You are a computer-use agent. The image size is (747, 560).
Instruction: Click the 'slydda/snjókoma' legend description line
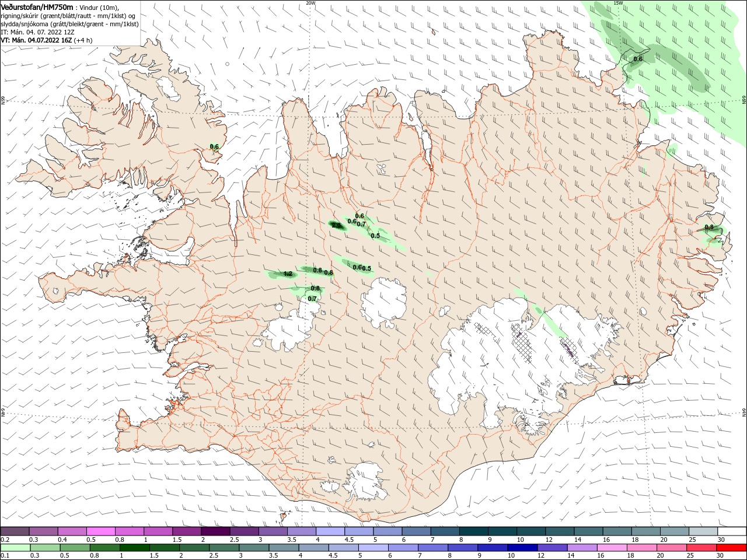[x=69, y=24]
